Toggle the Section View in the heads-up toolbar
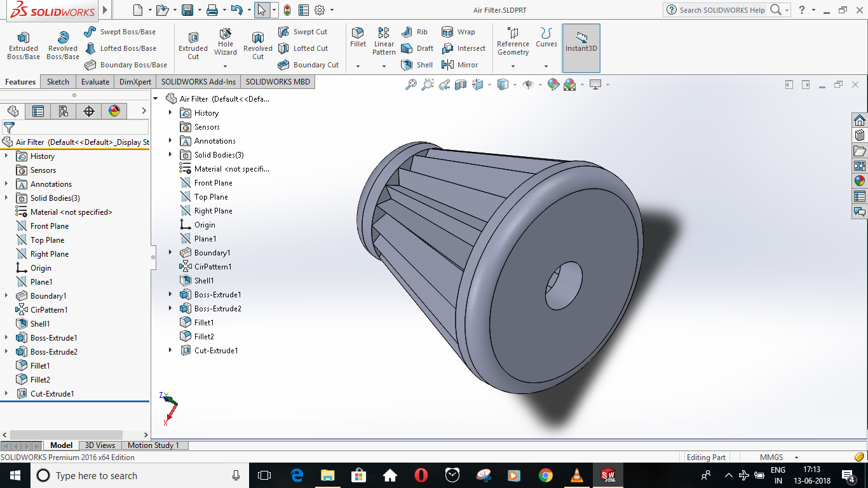 (459, 85)
